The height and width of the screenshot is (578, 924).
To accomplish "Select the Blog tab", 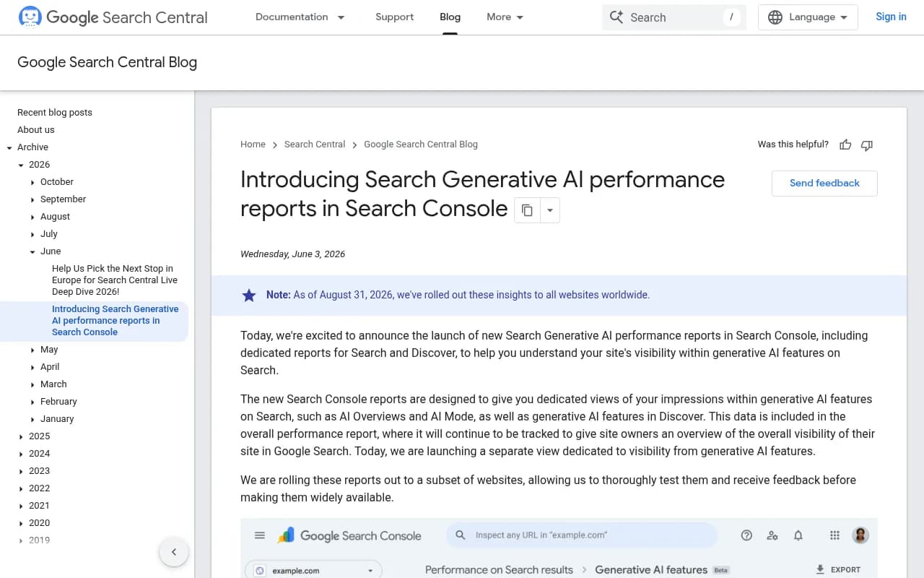I will (x=450, y=17).
